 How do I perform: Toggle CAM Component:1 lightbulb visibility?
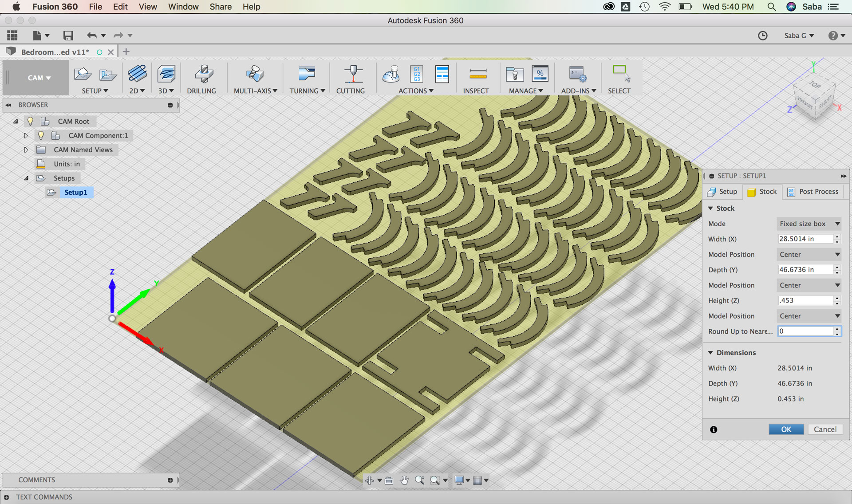[x=41, y=135]
